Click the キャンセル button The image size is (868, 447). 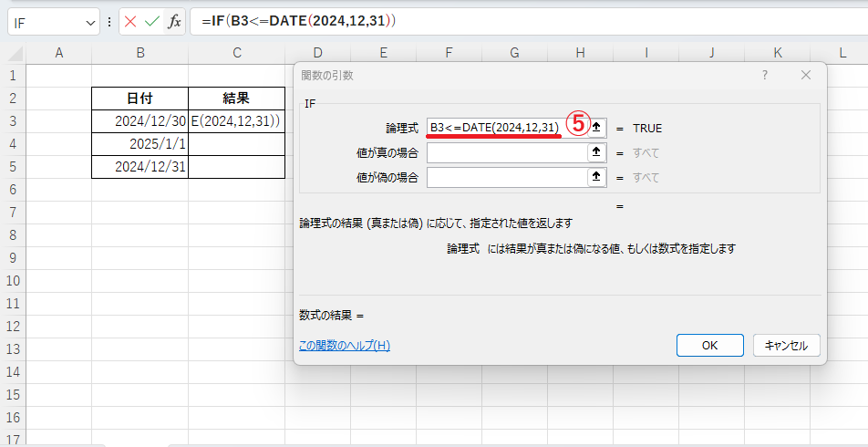click(x=786, y=345)
